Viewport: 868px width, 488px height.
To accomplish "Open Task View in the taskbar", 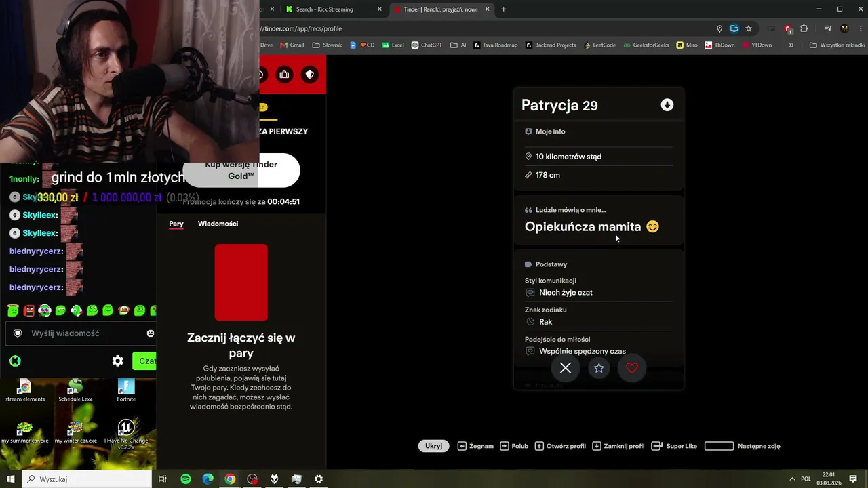I will coord(163,479).
